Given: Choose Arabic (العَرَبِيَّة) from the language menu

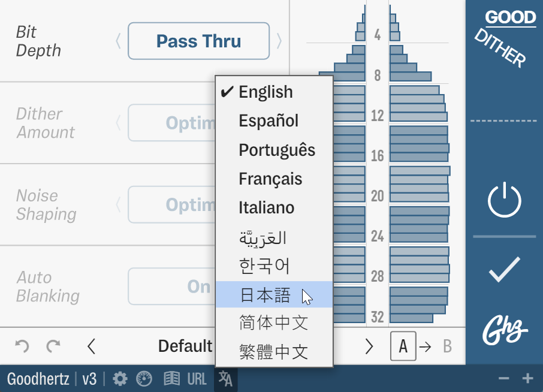Looking at the screenshot, I should coord(274,237).
